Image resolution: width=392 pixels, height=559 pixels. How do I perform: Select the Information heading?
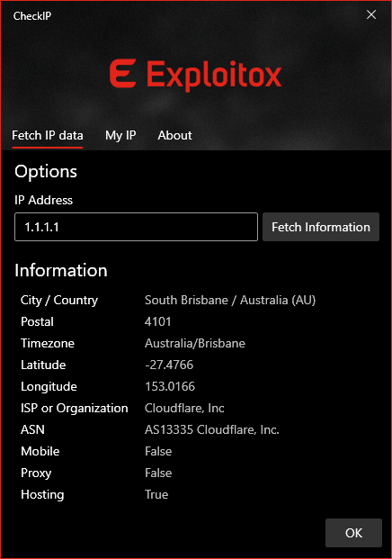pos(61,270)
